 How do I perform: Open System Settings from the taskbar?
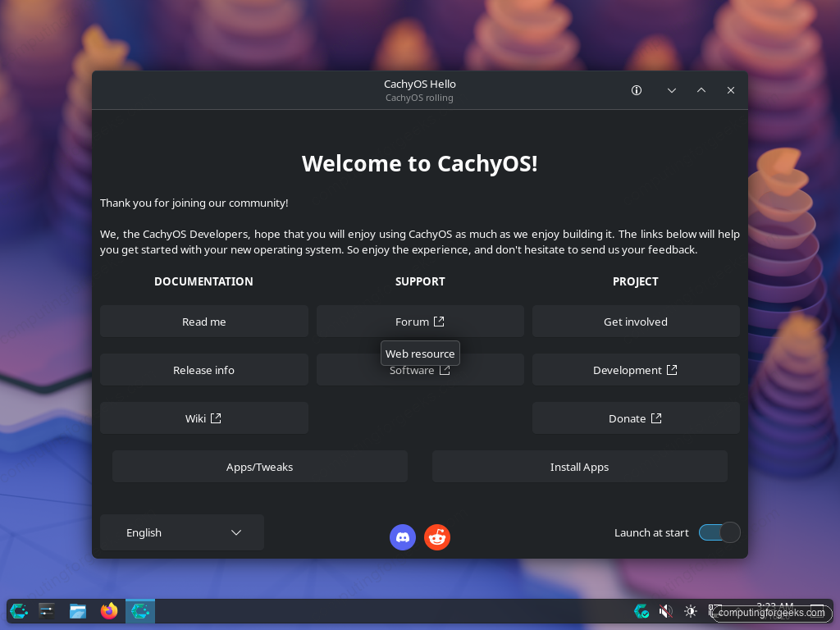click(47, 610)
